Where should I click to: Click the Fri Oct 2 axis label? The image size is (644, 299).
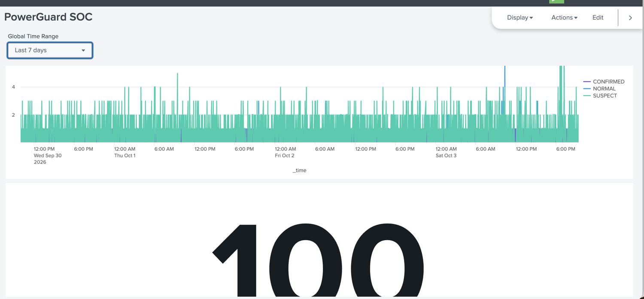point(285,156)
